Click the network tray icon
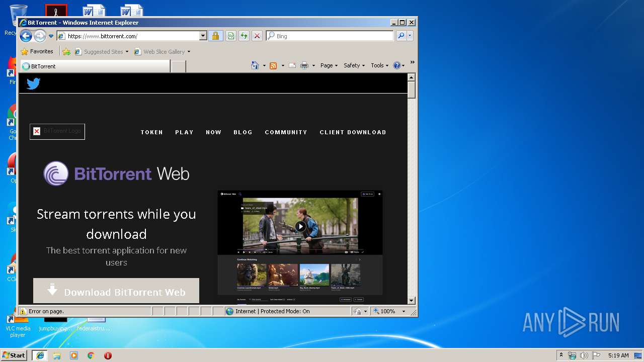Image resolution: width=644 pixels, height=362 pixels. (x=572, y=355)
